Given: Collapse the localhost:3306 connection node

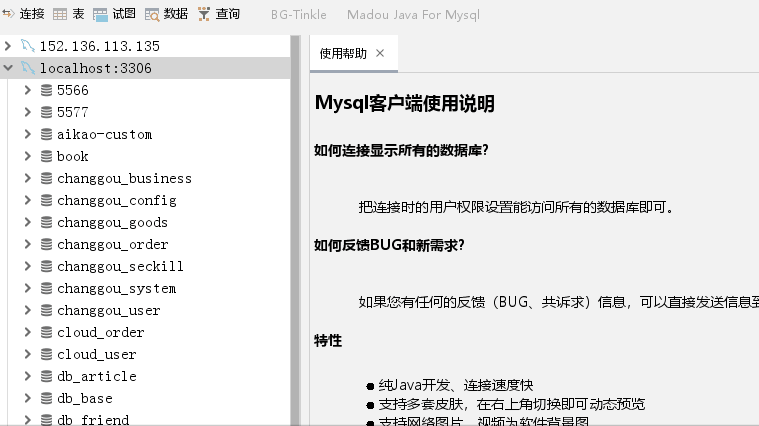Looking at the screenshot, I should [x=8, y=68].
